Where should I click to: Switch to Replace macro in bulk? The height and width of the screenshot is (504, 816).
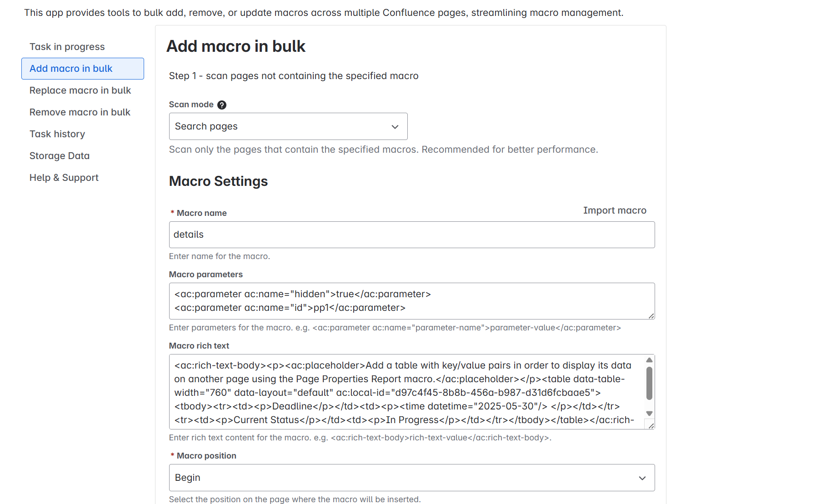tap(80, 90)
